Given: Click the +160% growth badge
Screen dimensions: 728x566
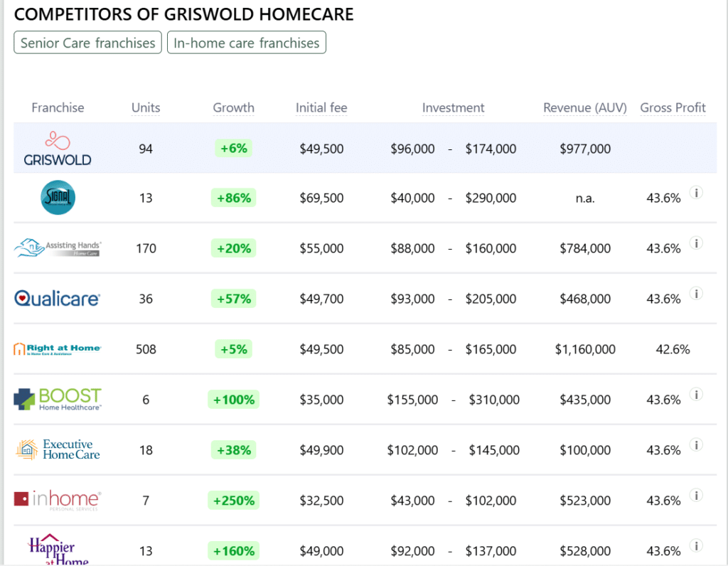Looking at the screenshot, I should (x=233, y=551).
